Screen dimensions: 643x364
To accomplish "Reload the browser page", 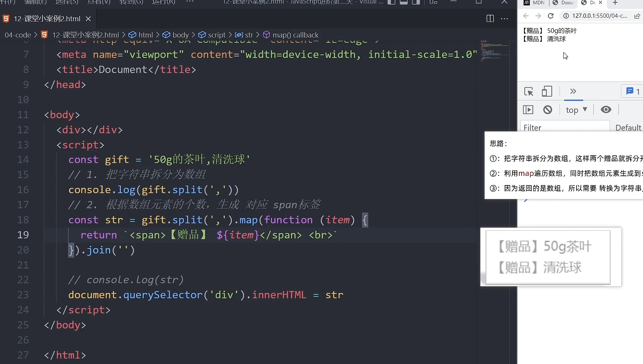I will point(551,16).
